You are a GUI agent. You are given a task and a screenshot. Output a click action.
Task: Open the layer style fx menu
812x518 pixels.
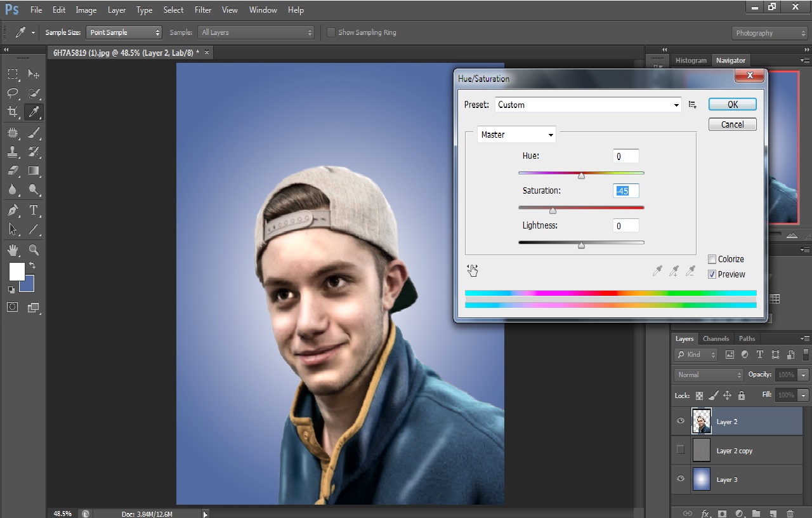(705, 513)
